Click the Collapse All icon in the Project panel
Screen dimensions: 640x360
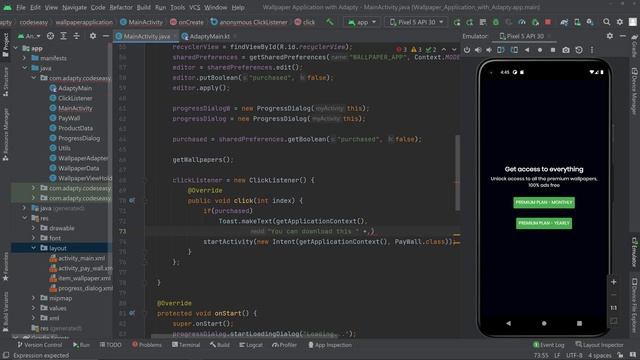point(76,36)
